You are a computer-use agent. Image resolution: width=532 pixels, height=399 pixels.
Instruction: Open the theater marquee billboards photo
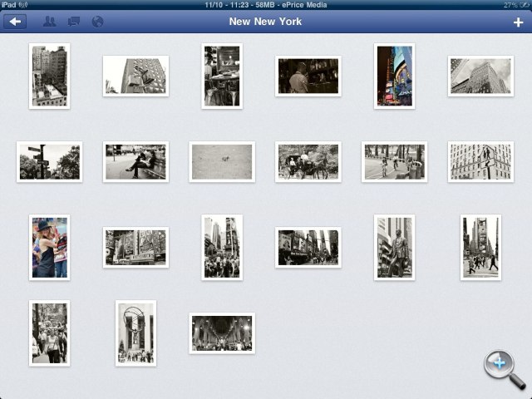tap(135, 248)
